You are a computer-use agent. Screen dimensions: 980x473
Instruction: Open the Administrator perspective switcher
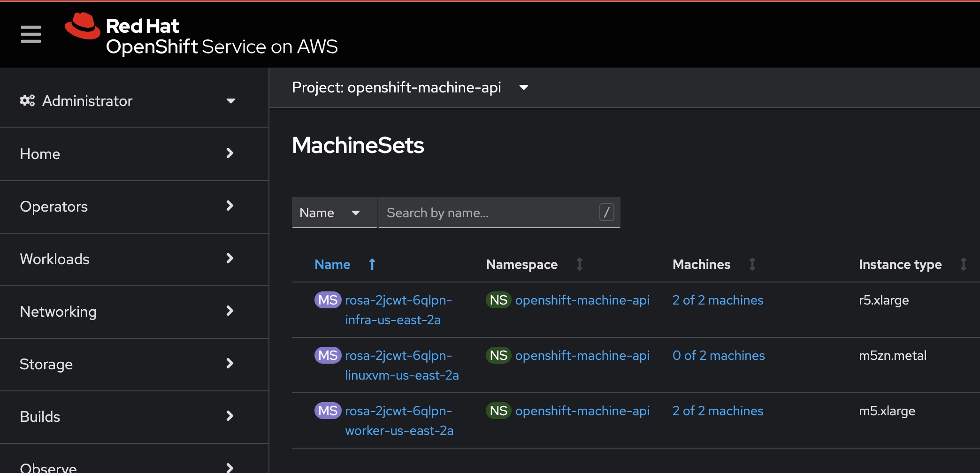(128, 101)
